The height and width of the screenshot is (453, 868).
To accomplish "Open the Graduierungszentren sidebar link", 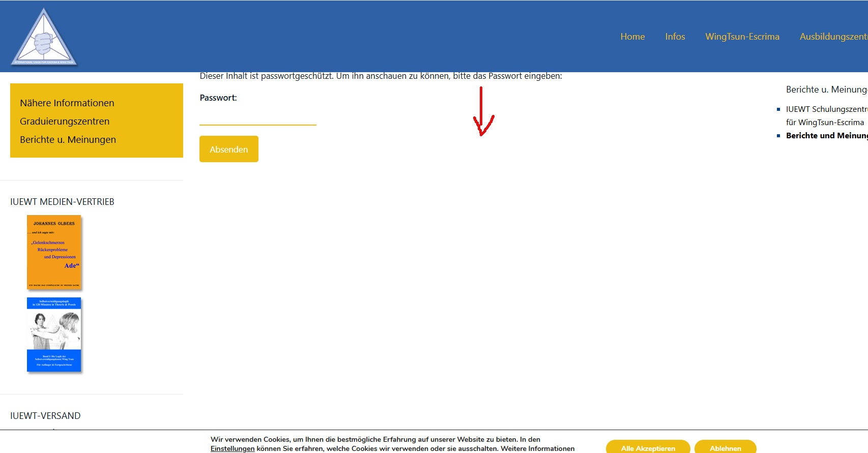I will [x=65, y=122].
